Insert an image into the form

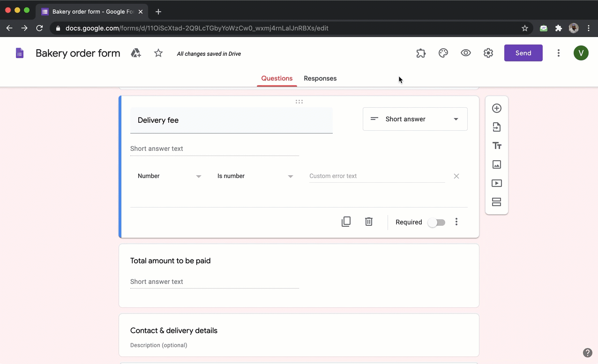click(x=496, y=164)
